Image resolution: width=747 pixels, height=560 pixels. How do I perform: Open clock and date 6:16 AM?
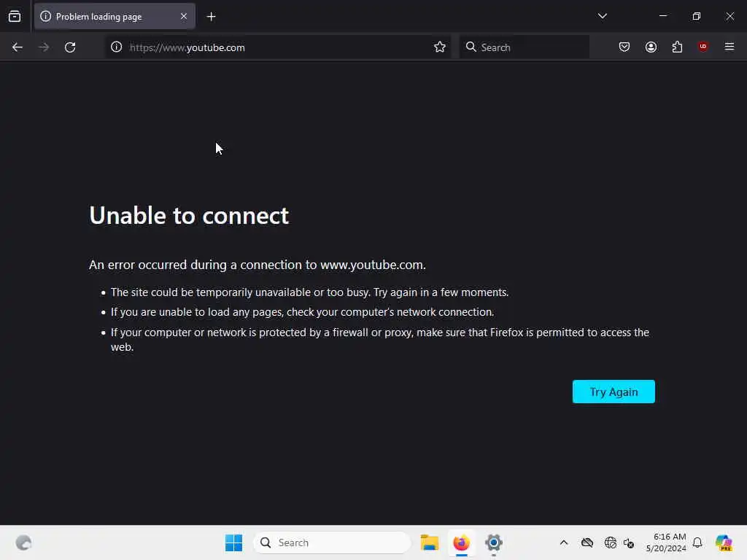coord(666,542)
